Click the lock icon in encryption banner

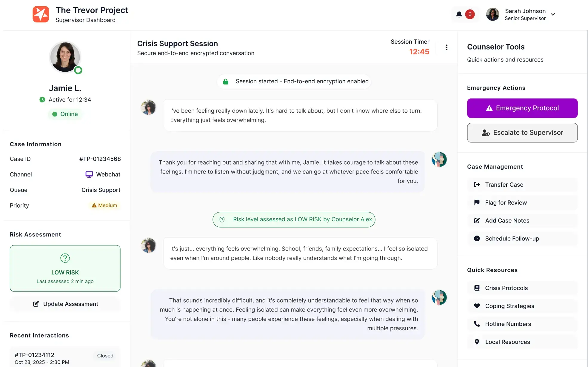(226, 81)
